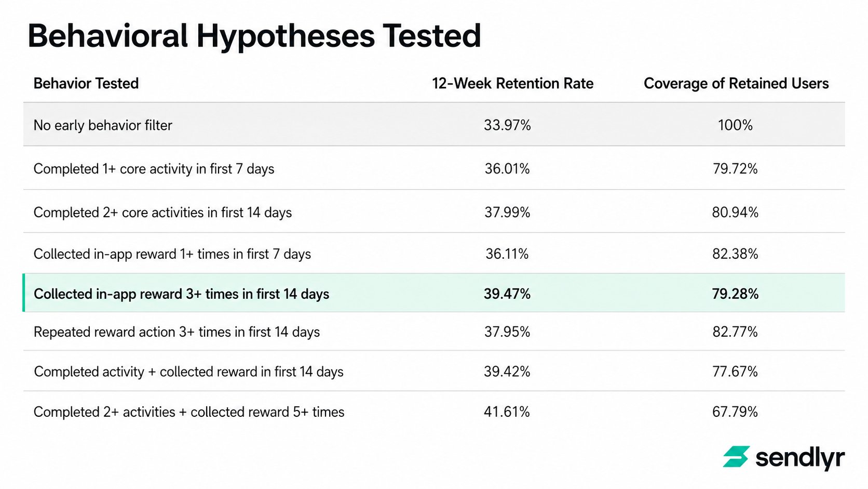Click the 'Behavior Tested' column header
868x489 pixels.
[86, 84]
